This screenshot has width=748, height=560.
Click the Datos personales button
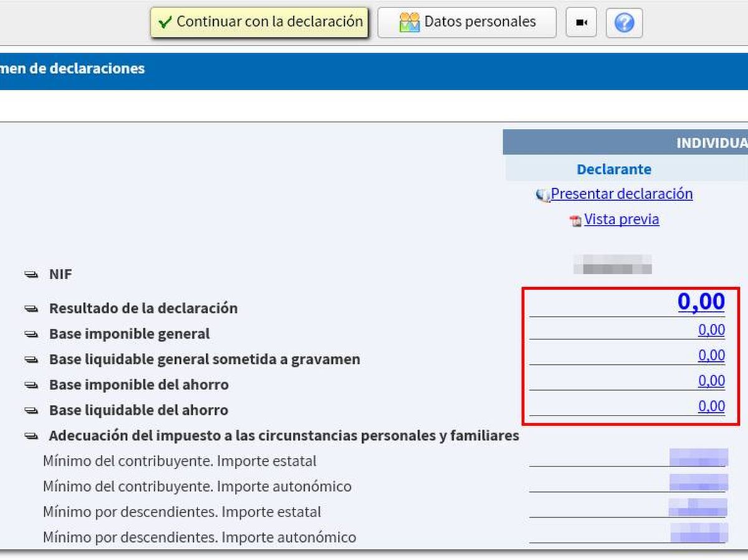(467, 22)
